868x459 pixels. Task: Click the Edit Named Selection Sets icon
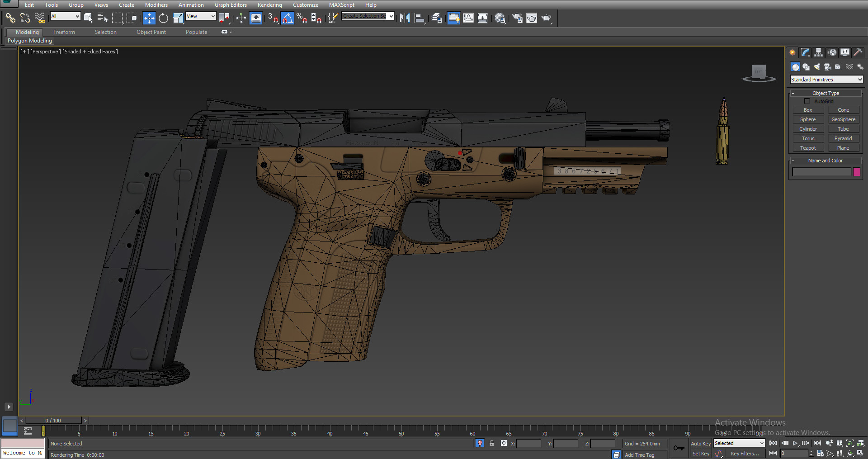[333, 18]
